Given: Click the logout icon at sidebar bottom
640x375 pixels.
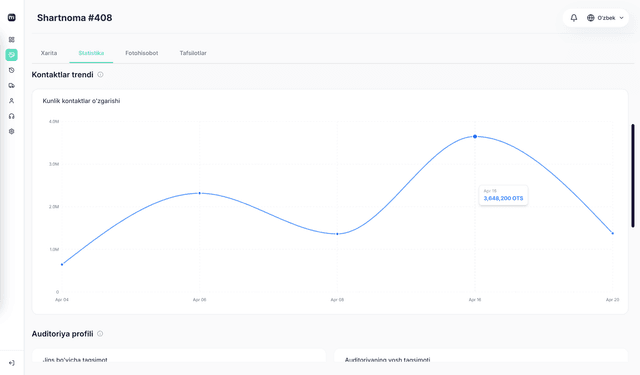Looking at the screenshot, I should tap(11, 363).
